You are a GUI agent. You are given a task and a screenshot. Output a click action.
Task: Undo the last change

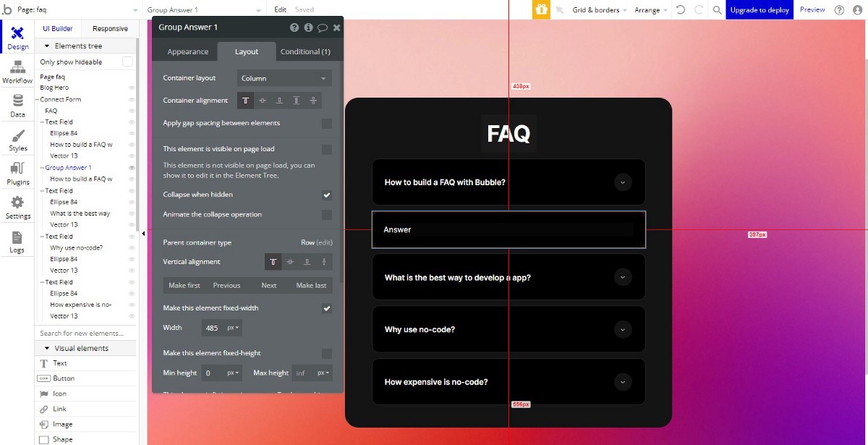681,10
